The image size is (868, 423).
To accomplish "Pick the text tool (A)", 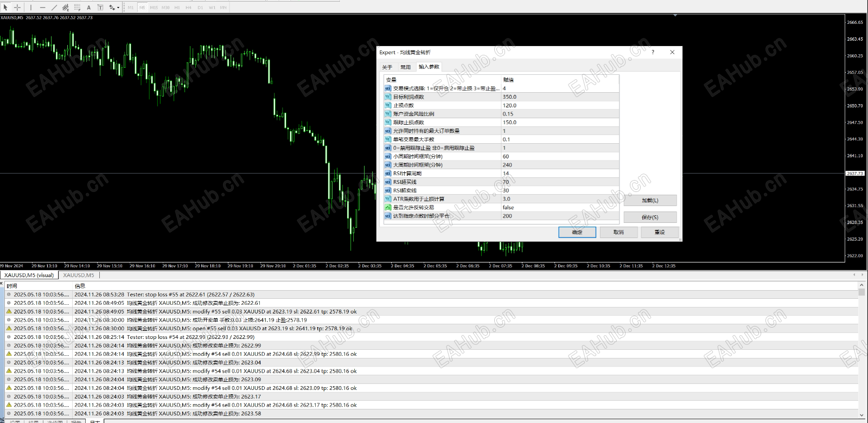I will [89, 7].
